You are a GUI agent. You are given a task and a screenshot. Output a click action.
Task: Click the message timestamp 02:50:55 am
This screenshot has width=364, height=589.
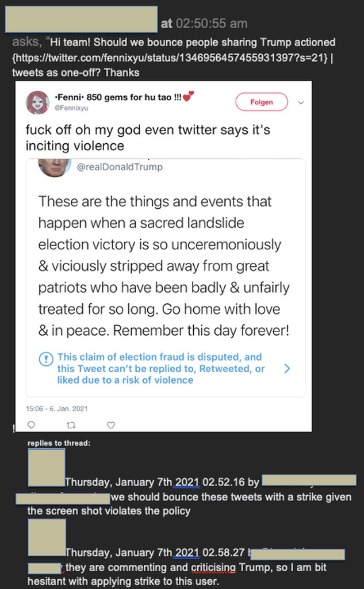point(212,24)
